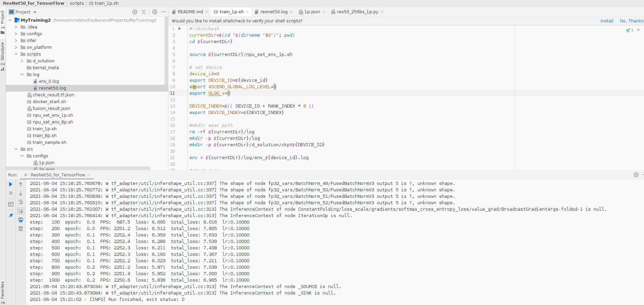
Task: Open npu_set_env_1p.sh file
Action: 53,115
